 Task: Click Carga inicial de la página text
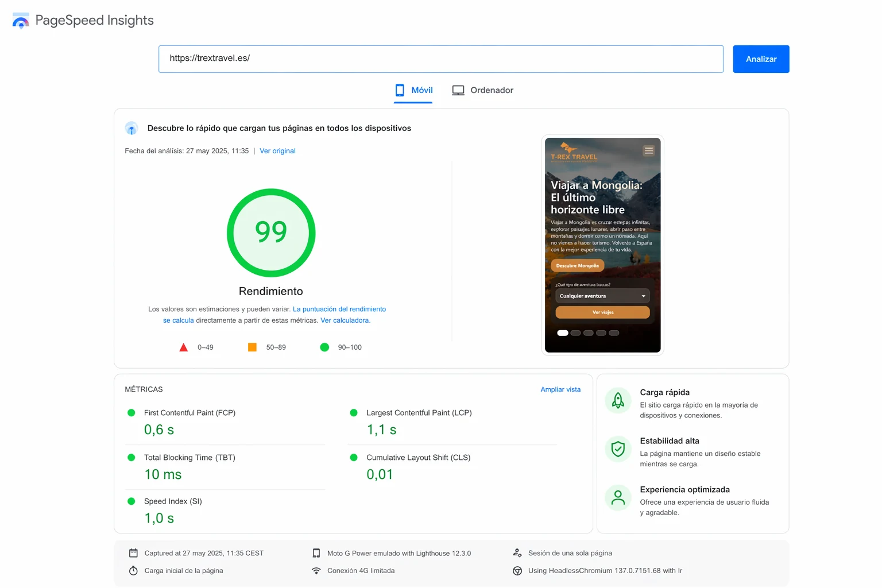184,571
